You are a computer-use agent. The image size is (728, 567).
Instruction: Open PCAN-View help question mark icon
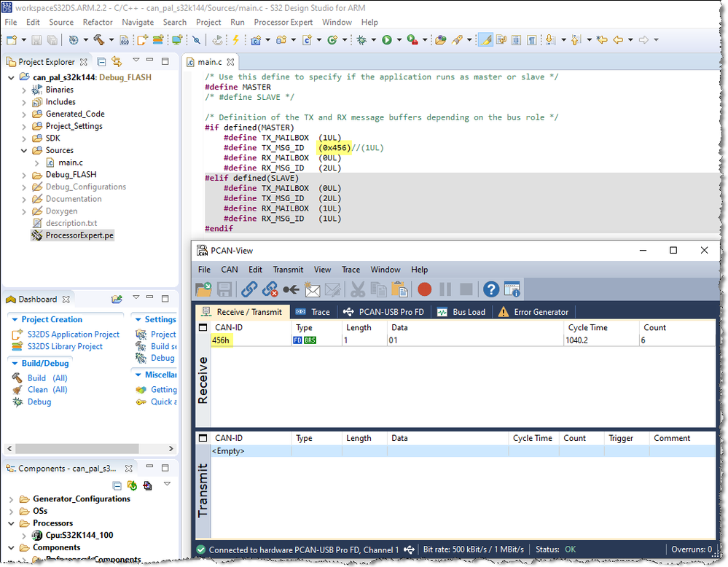491,289
